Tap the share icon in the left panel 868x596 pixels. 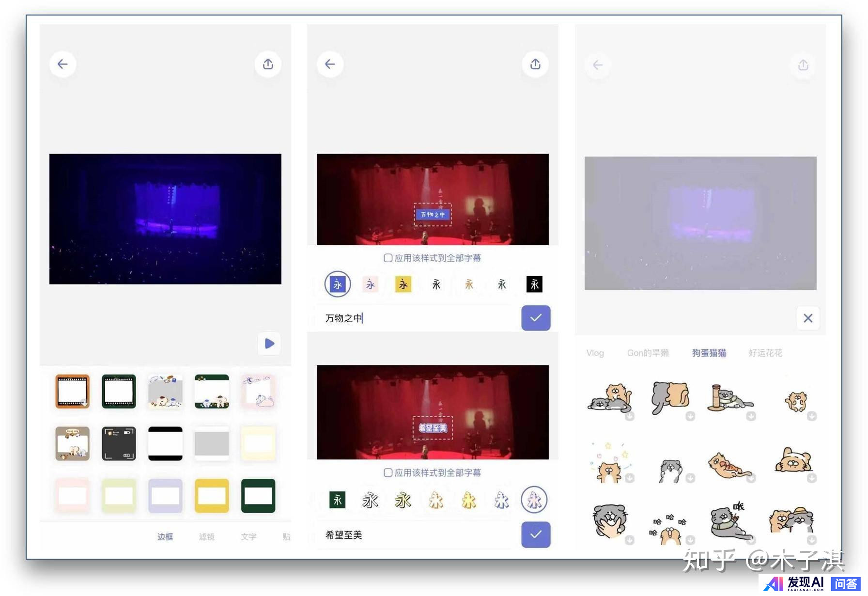(x=268, y=64)
